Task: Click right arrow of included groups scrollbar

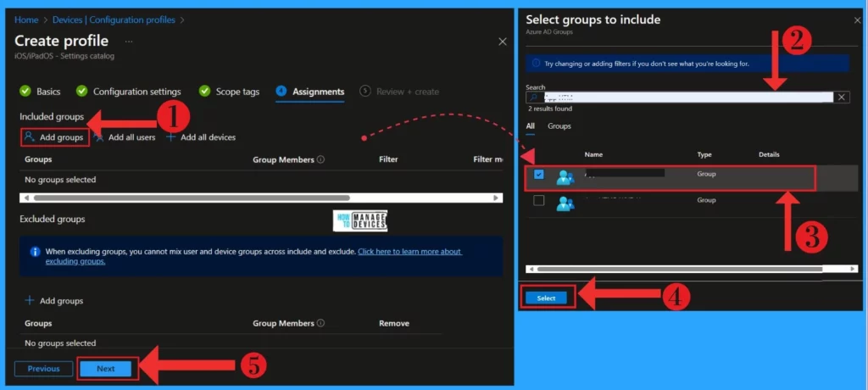Action: click(x=497, y=198)
